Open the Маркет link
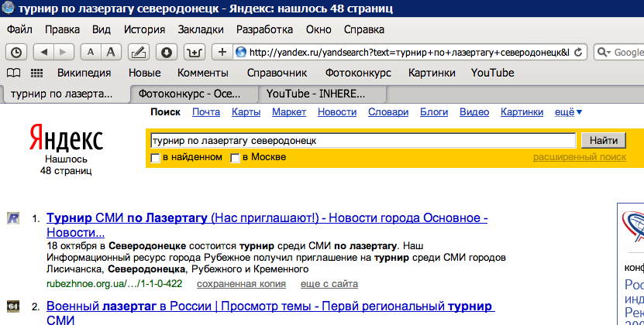The height and width of the screenshot is (325, 644). point(289,112)
